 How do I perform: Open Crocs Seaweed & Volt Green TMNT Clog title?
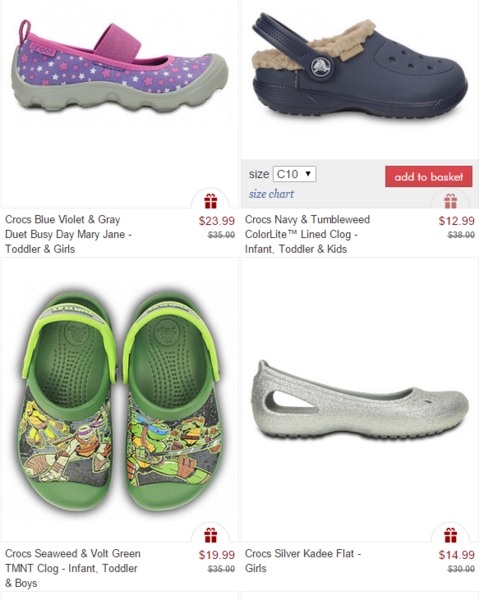click(x=73, y=568)
